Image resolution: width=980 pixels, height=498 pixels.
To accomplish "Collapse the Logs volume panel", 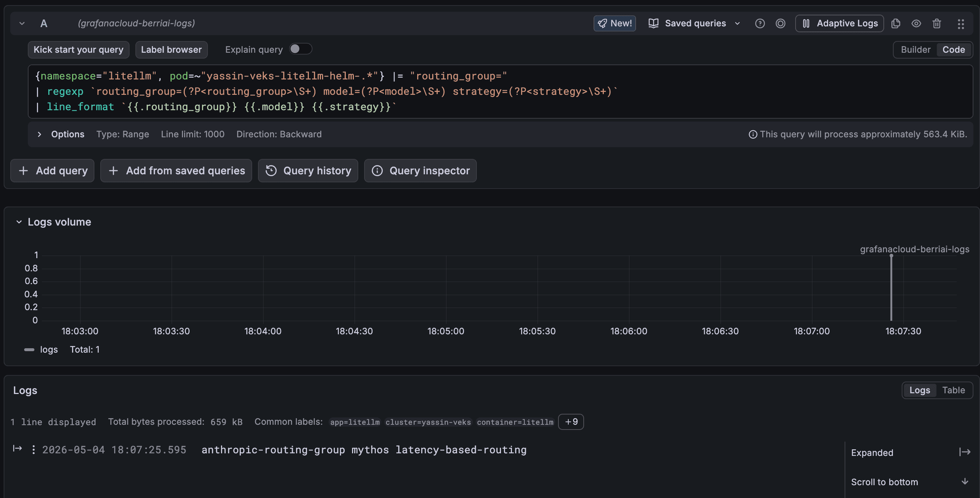I will tap(19, 222).
